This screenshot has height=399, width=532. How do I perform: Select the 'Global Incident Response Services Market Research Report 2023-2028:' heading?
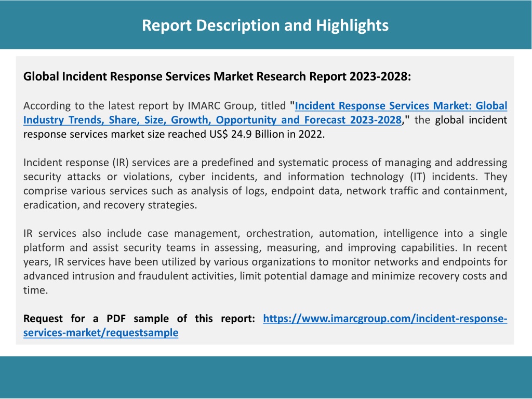217,76
